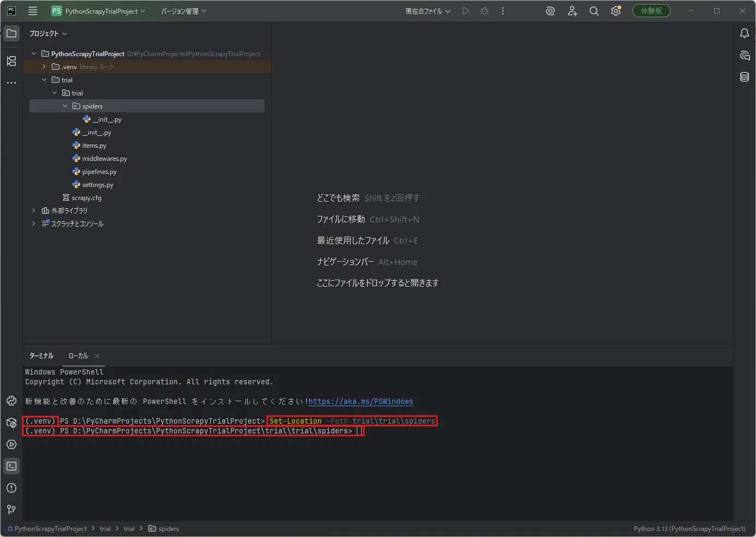Screen dimensions: 756x537
Task: Open the Services tool window icon
Action: 11,444
